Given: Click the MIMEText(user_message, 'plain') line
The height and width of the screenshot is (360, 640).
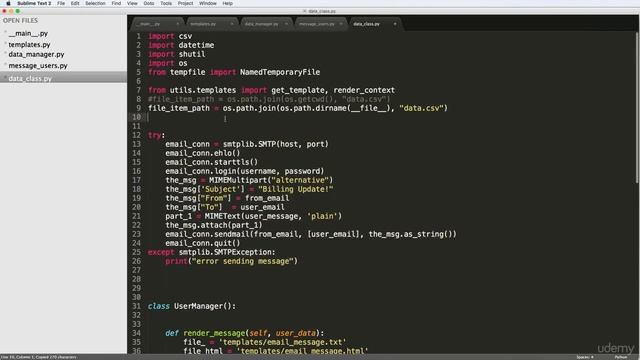Looking at the screenshot, I should 253,216.
